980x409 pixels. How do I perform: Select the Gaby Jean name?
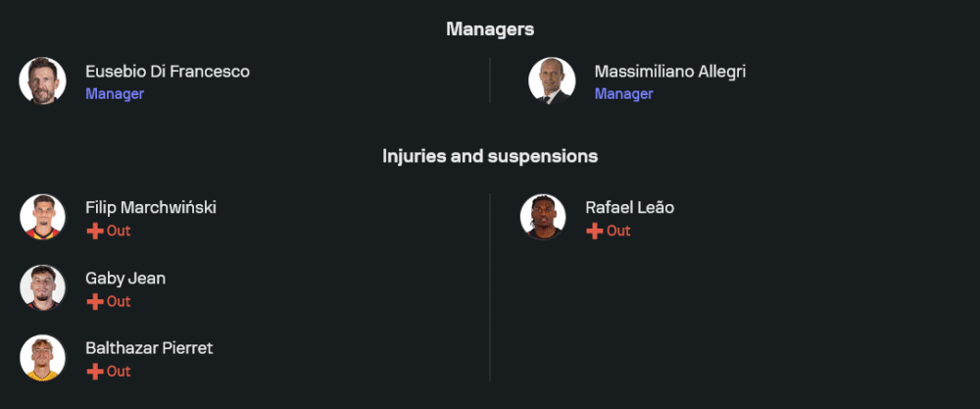coord(125,279)
